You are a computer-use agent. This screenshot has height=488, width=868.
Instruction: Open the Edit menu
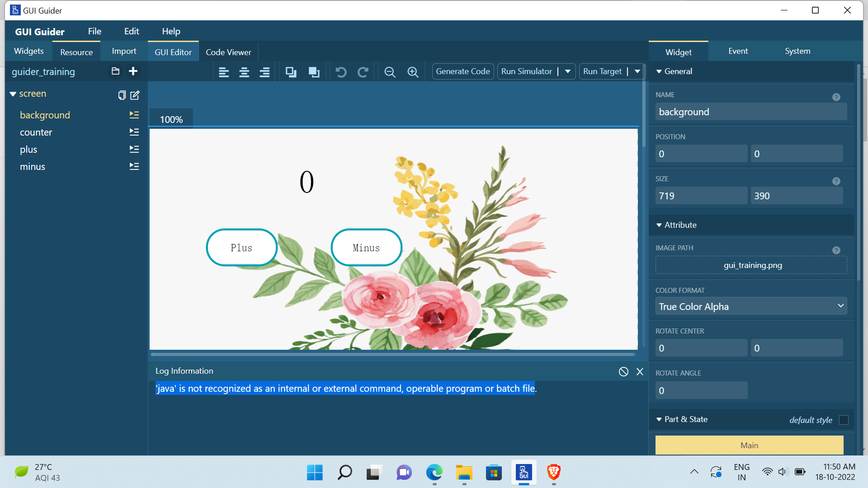[131, 31]
